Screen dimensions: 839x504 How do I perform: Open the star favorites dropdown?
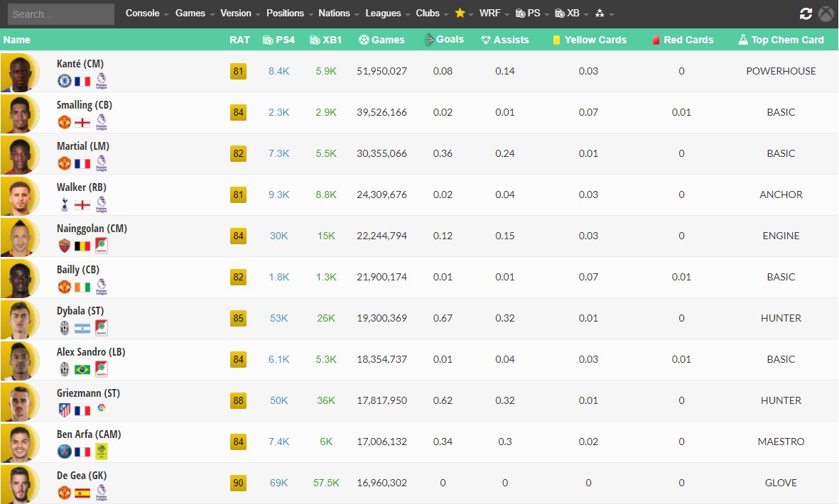[x=463, y=13]
